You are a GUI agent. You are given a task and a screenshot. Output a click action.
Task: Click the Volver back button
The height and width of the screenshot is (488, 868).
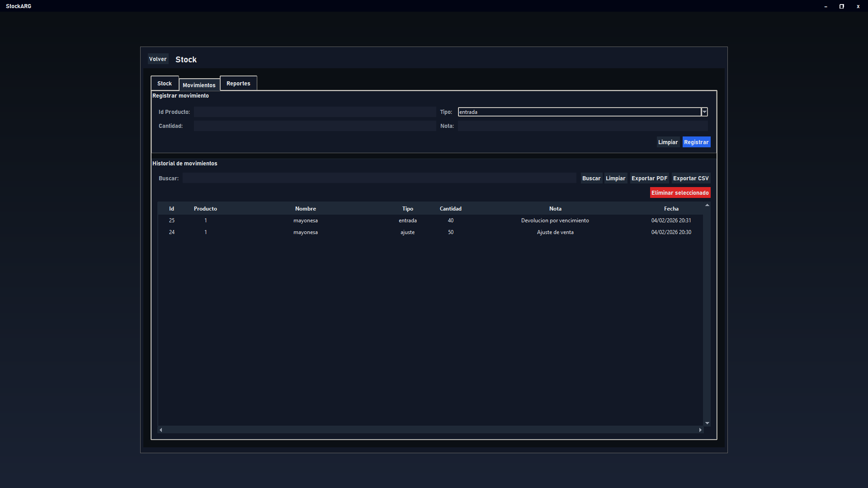[158, 59]
